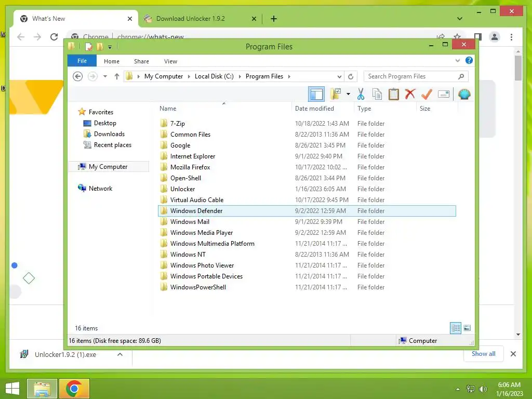Open Downloads in the navigation pane
This screenshot has height=399, width=532.
[109, 134]
